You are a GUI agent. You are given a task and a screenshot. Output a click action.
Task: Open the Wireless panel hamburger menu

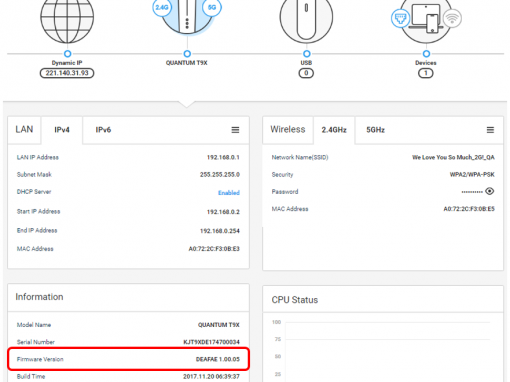[490, 130]
